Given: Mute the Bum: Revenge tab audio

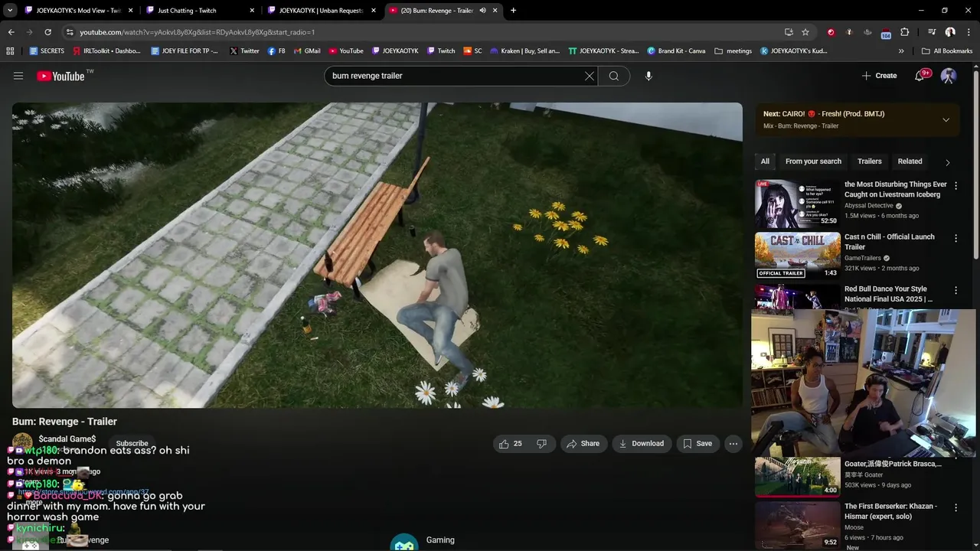Looking at the screenshot, I should coord(482,11).
